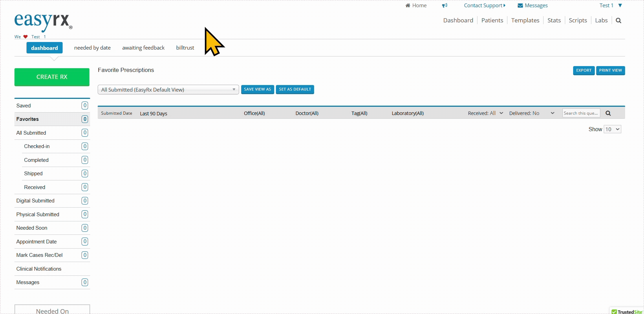Image resolution: width=644 pixels, height=314 pixels.
Task: Select Checked-in in the sidebar
Action: click(x=37, y=146)
